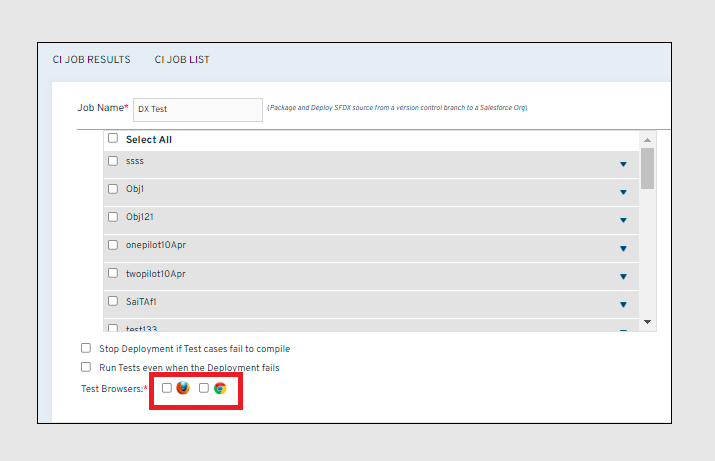Image resolution: width=715 pixels, height=461 pixels.
Task: Click the list scrollbar down arrow
Action: 647,321
